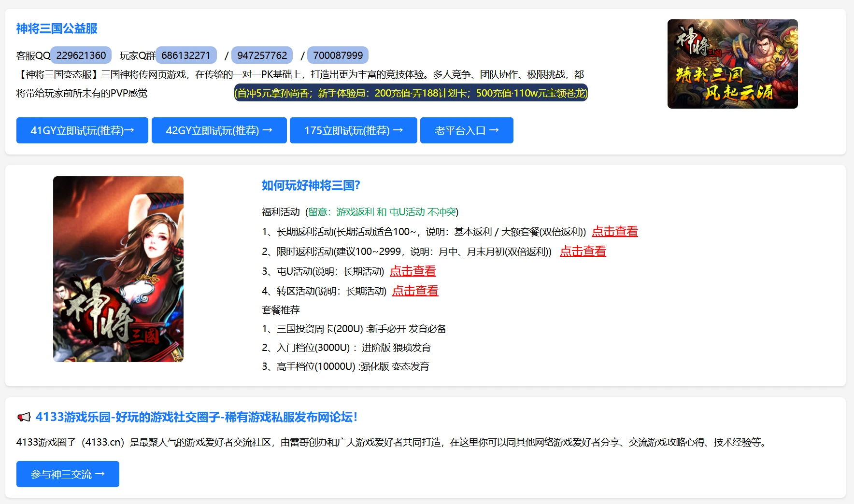The image size is (854, 504).
Task: Click the 41GY立即试玩(推荐) button
Action: click(x=82, y=130)
